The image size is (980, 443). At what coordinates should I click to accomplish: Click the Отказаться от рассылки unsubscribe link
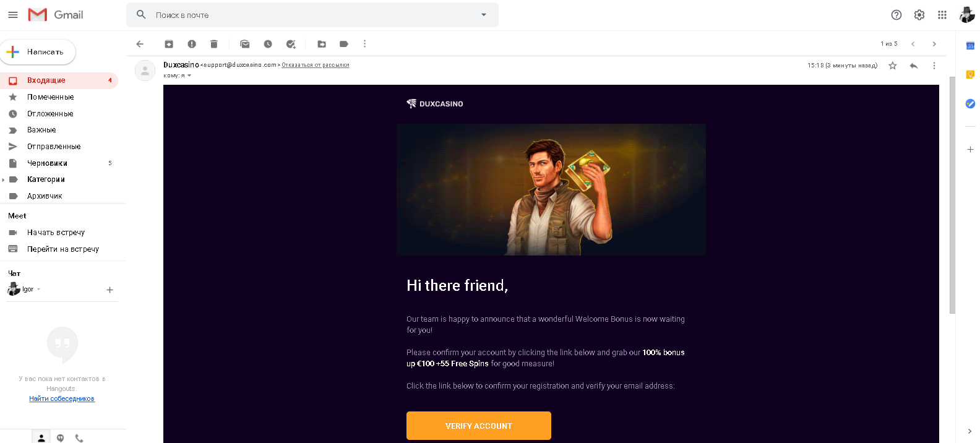316,65
